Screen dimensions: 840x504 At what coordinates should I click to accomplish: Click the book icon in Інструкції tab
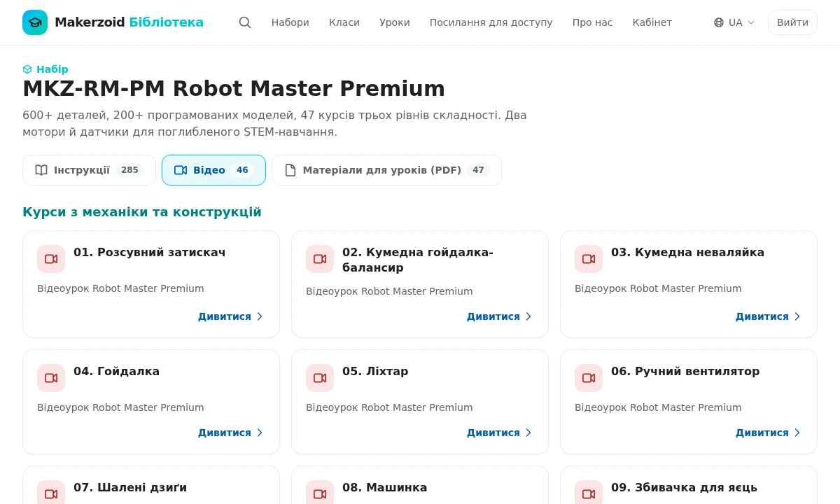[41, 170]
